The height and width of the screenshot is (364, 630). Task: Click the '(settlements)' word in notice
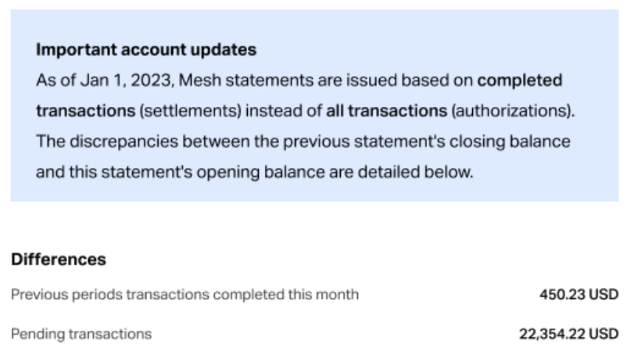(190, 111)
